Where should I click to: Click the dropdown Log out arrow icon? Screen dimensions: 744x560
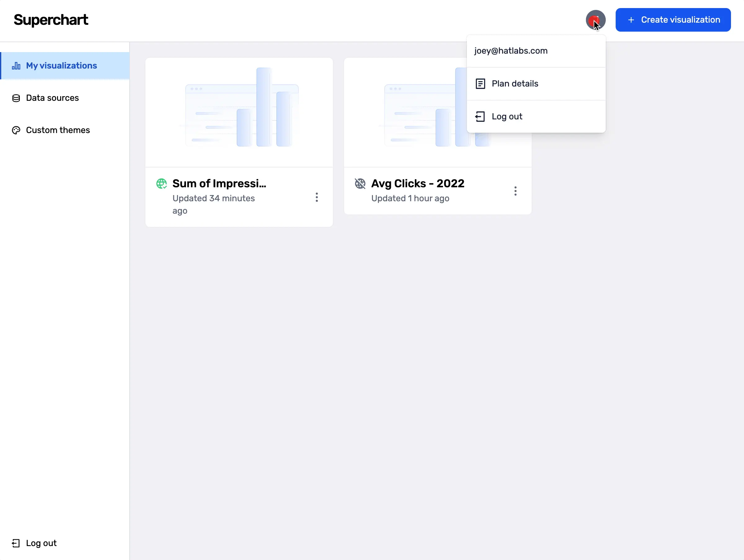point(480,117)
